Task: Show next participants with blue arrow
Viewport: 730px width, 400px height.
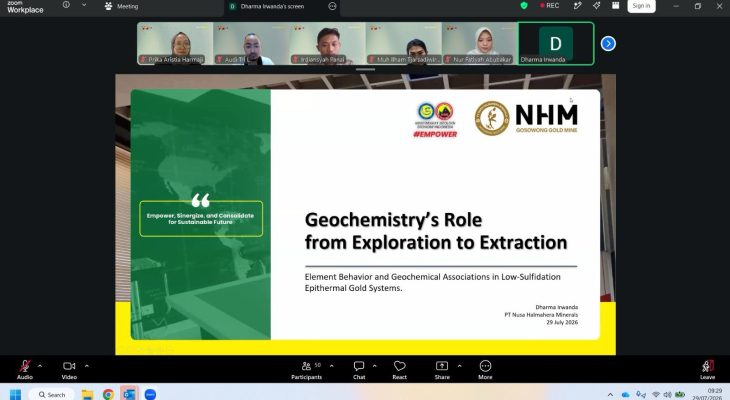Action: pos(608,44)
